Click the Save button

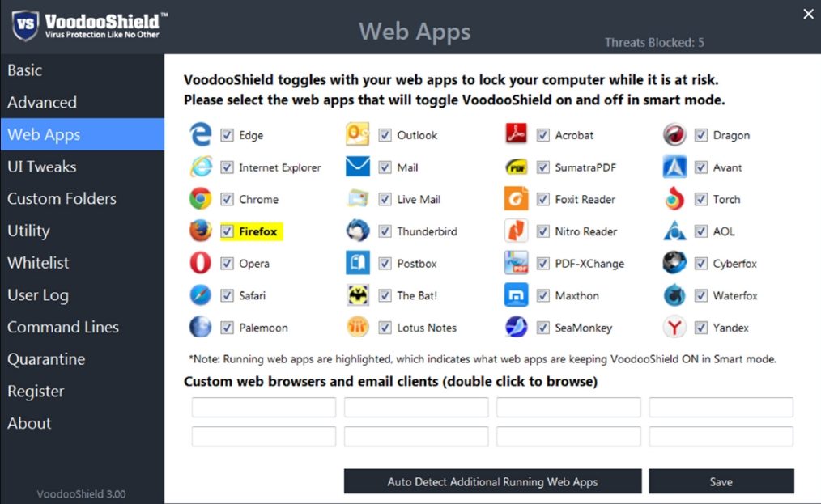point(721,481)
